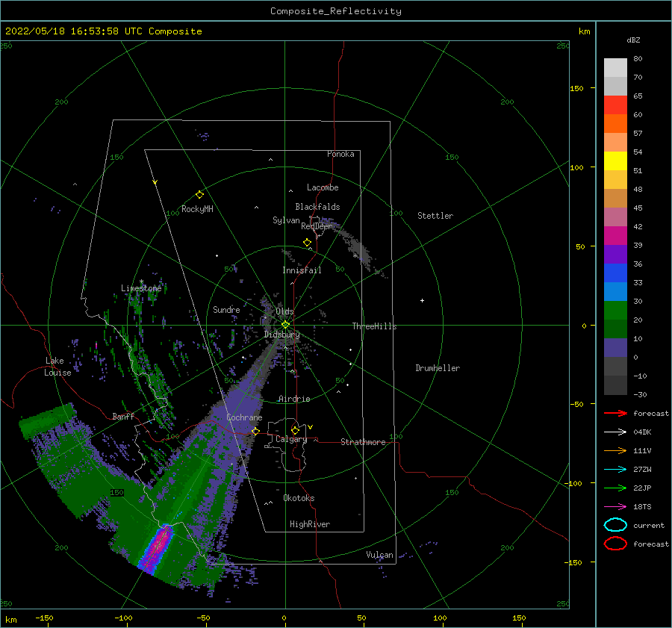672x628 pixels.
Task: Click the 'Okotoks' map label
Action: (299, 498)
